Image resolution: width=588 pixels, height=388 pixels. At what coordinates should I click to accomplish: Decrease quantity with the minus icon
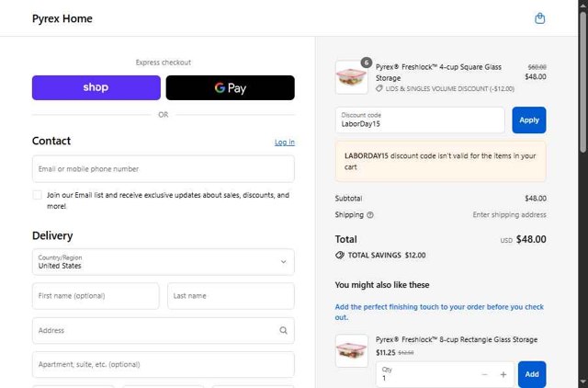pos(484,374)
